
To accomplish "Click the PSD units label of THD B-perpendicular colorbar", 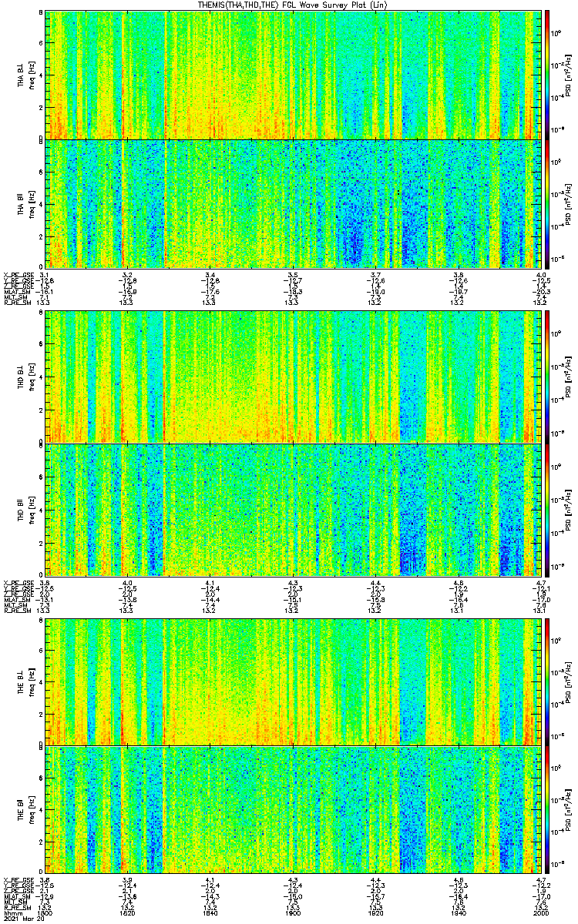I will 570,377.
